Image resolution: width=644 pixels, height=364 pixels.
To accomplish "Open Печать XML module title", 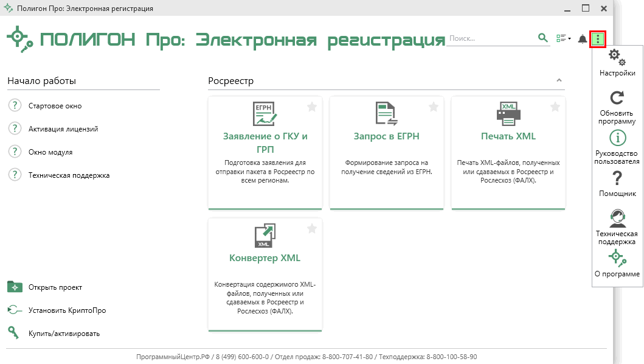I will tap(508, 136).
